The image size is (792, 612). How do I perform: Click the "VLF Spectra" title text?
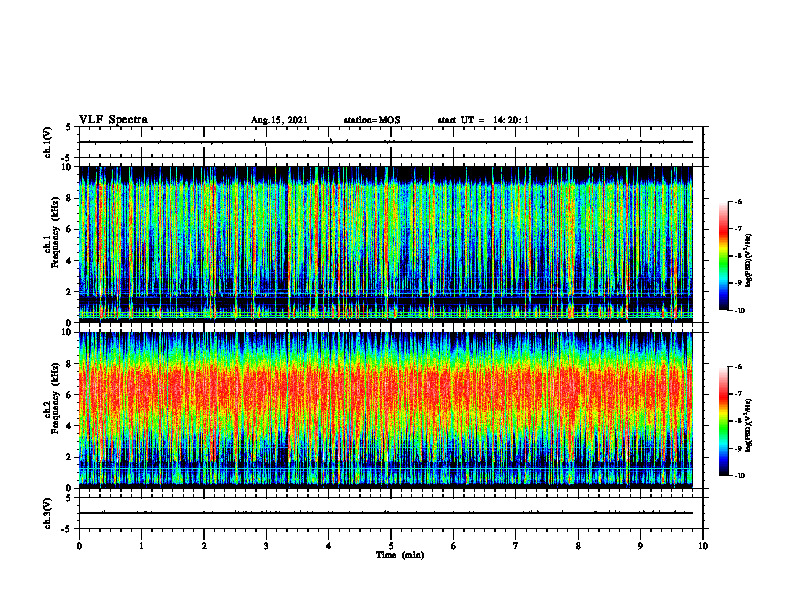click(x=113, y=120)
